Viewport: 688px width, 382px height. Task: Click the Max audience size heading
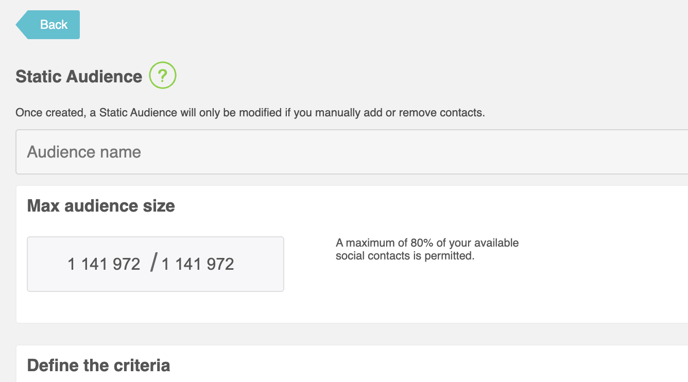coord(101,206)
